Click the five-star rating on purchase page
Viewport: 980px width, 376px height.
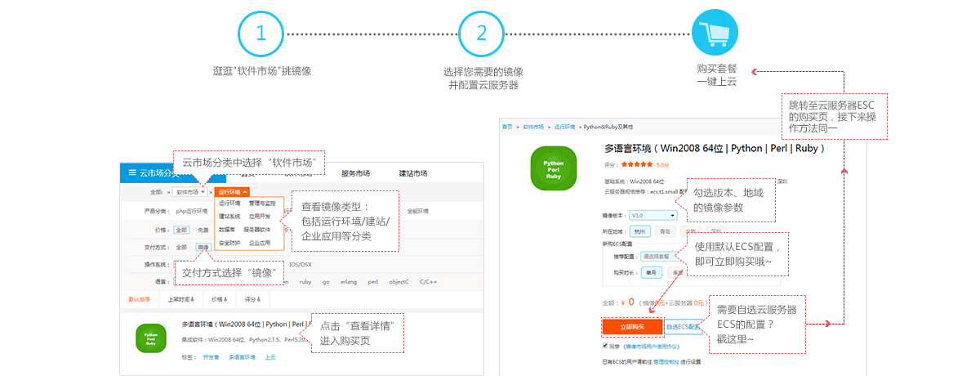click(637, 164)
